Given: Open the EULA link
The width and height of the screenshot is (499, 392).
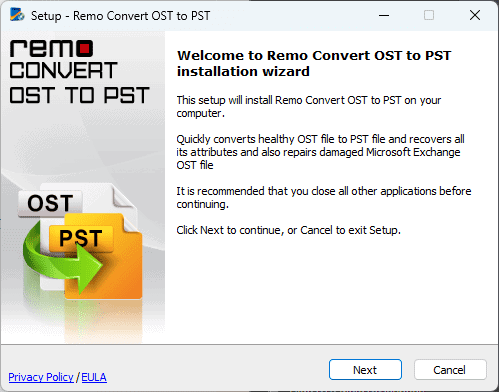Looking at the screenshot, I should pos(94,377).
